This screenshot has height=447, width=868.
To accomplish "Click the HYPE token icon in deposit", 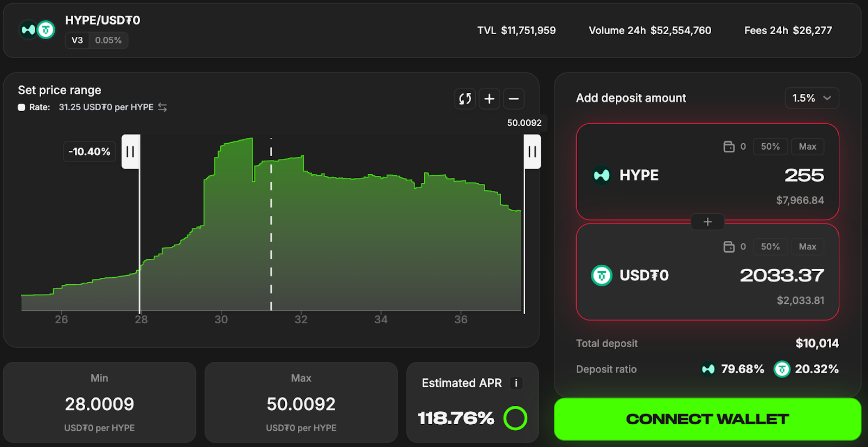I will click(602, 175).
